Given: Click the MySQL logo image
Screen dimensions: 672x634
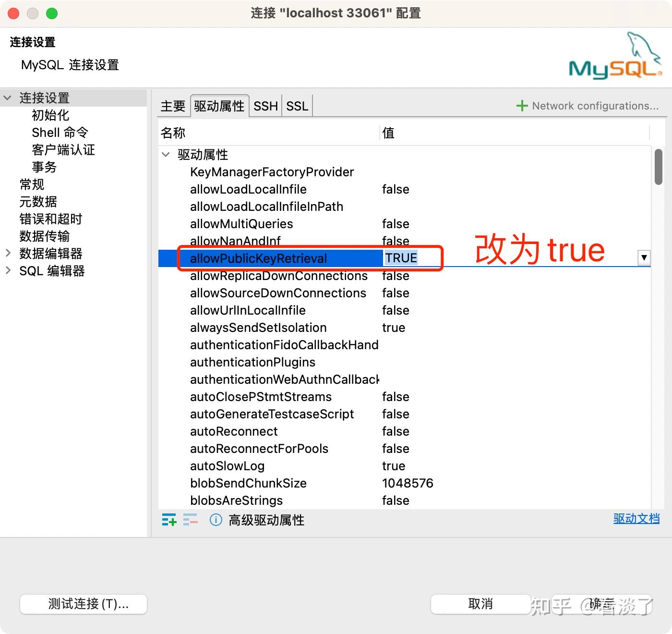Looking at the screenshot, I should 614,58.
